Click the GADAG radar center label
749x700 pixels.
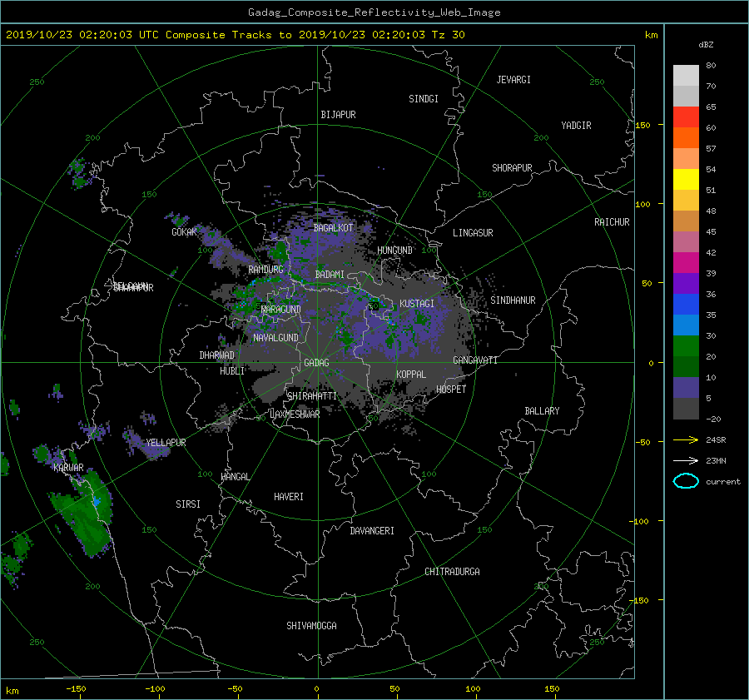pos(317,363)
